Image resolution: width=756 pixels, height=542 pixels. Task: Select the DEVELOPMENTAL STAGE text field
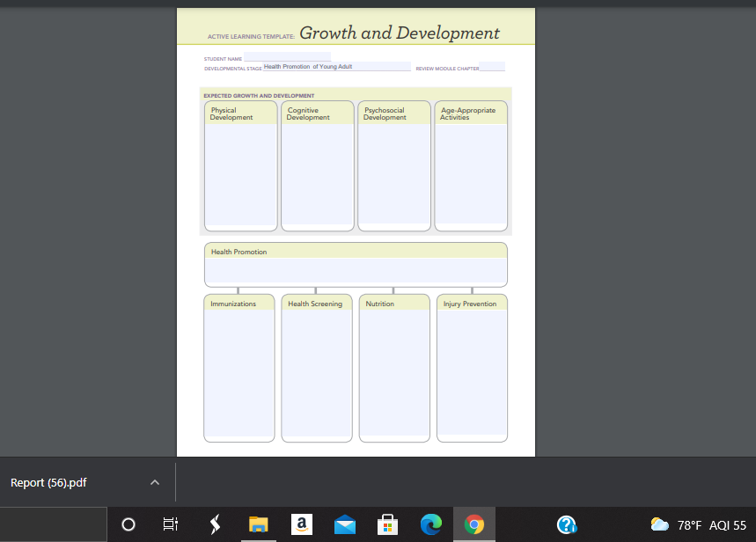point(339,65)
